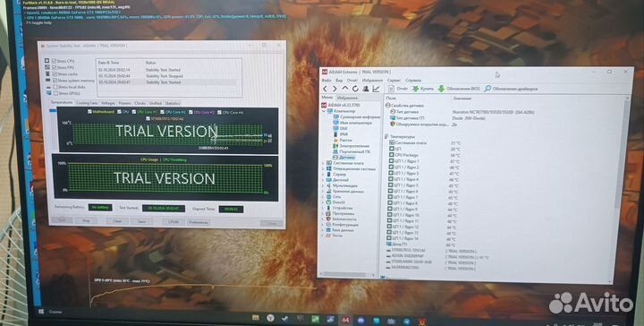The height and width of the screenshot is (326, 644).
Task: Expand the Дисплей tree node
Action: tap(323, 180)
